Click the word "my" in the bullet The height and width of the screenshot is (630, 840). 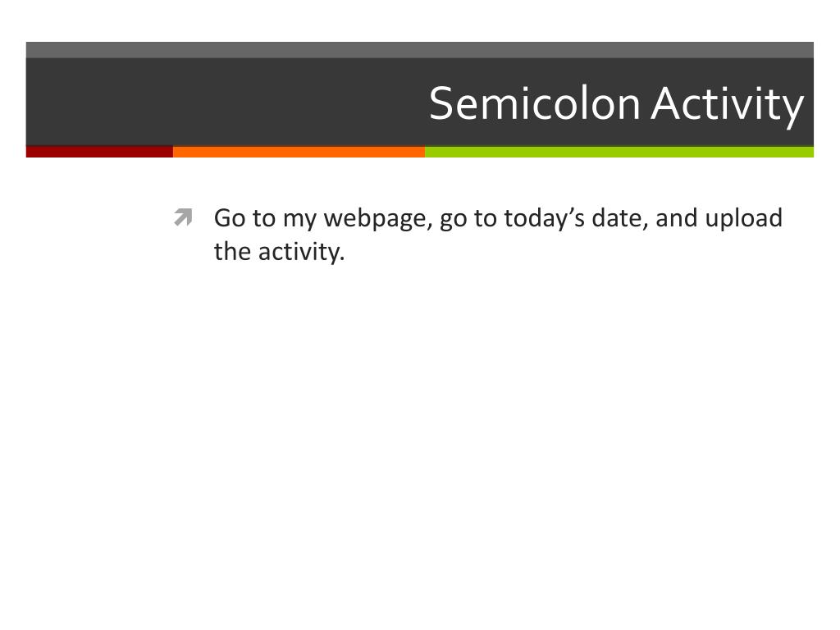(299, 219)
